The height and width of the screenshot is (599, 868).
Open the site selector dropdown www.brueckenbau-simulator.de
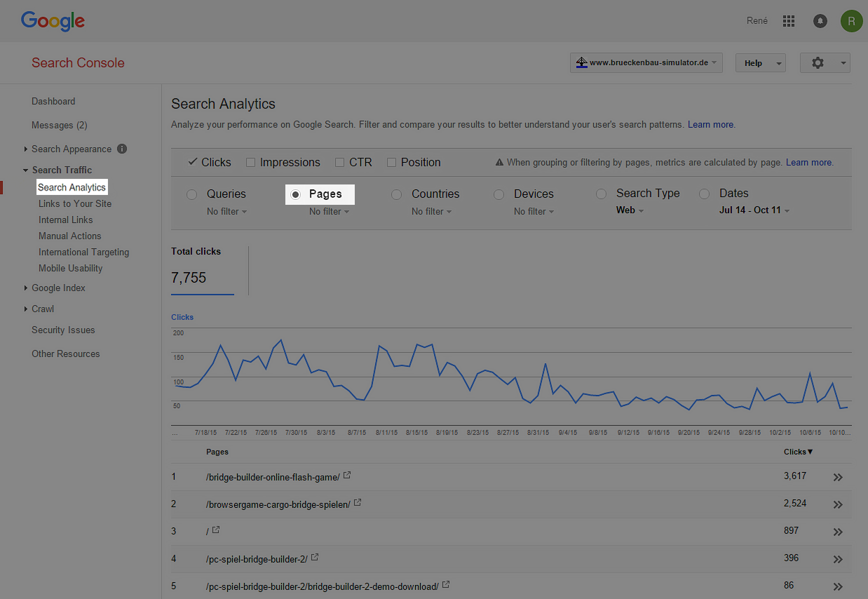pyautogui.click(x=646, y=63)
